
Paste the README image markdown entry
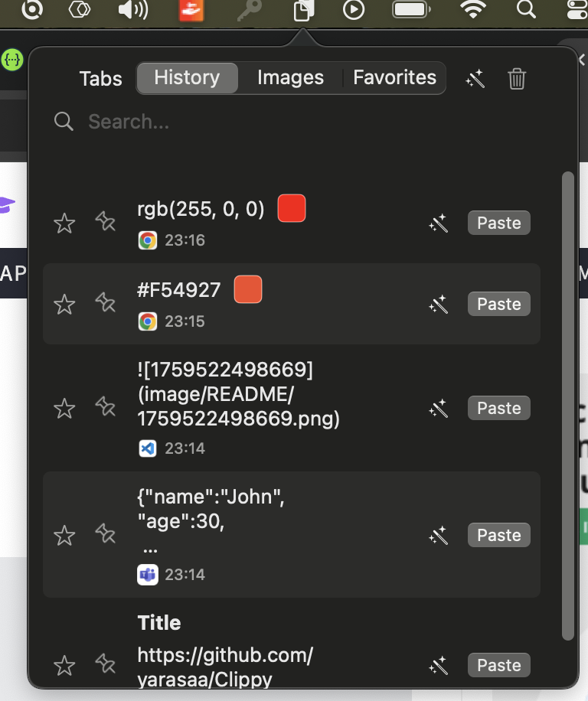pyautogui.click(x=499, y=408)
